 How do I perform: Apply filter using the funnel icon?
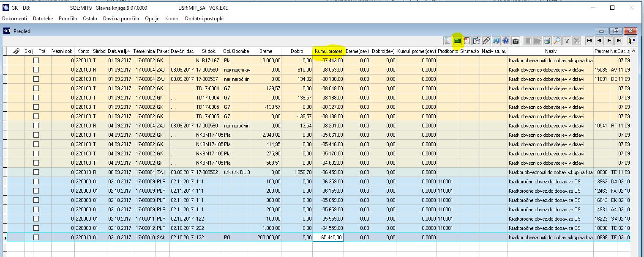(x=567, y=41)
